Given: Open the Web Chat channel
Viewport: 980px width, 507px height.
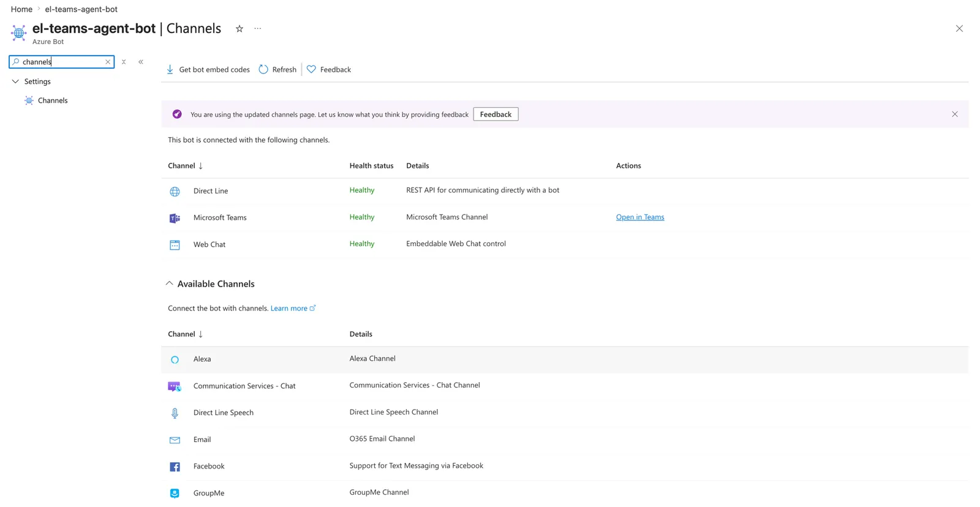Looking at the screenshot, I should coord(209,245).
